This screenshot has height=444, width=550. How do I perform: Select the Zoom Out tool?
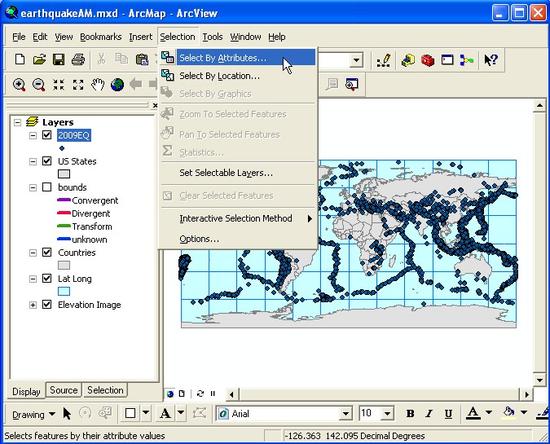click(x=39, y=85)
